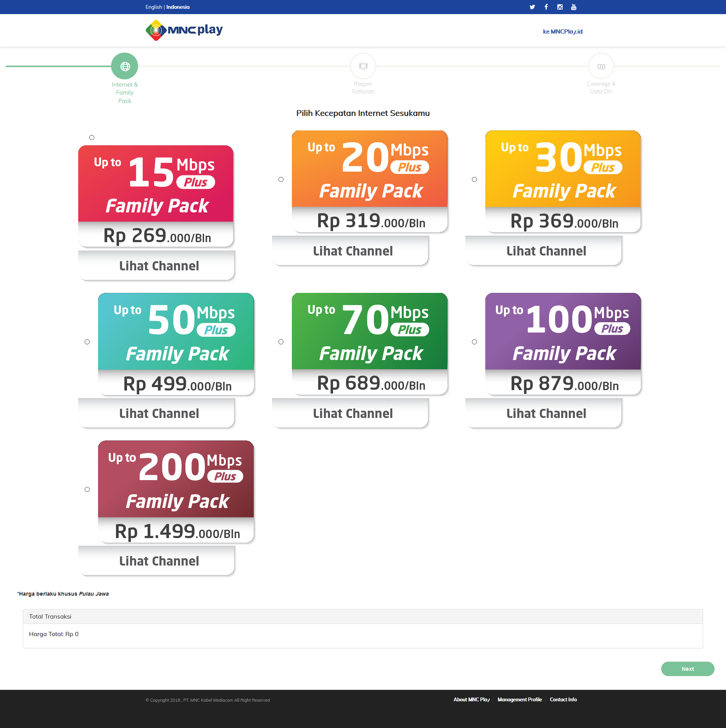The width and height of the screenshot is (726, 728).
Task: Open the Twitter icon link
Action: point(532,7)
